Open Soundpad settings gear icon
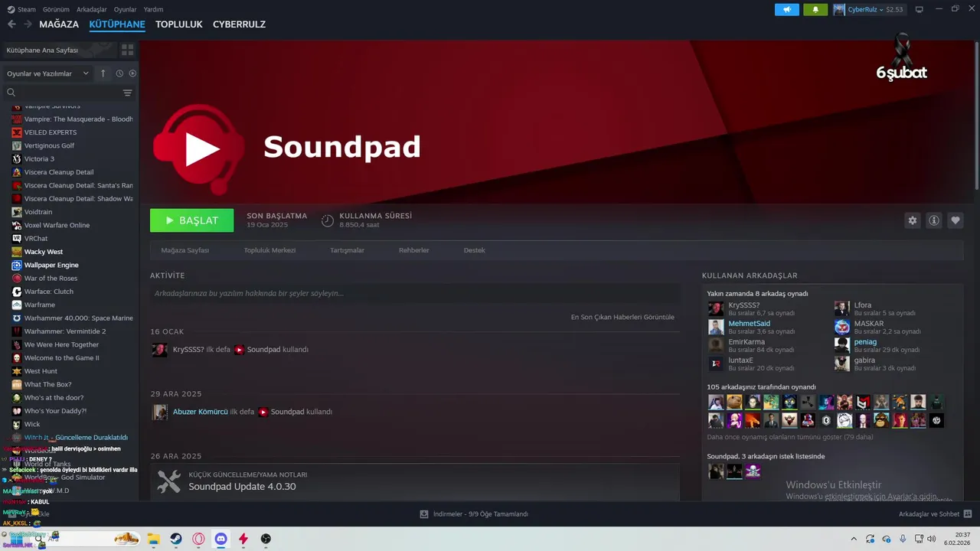980x551 pixels. coord(912,220)
